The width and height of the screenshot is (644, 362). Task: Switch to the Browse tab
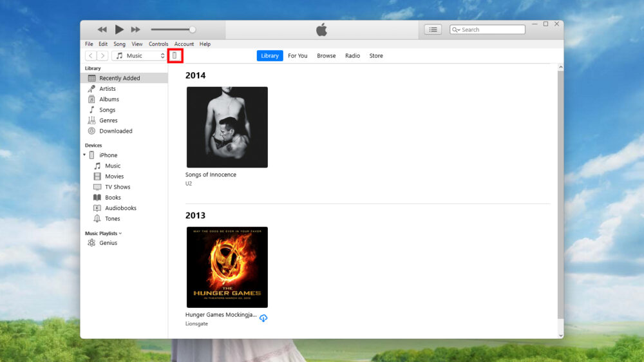pyautogui.click(x=326, y=55)
